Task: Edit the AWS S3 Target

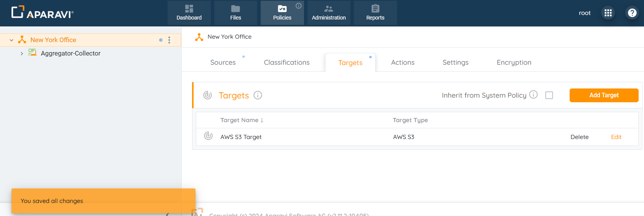Action: click(x=616, y=137)
